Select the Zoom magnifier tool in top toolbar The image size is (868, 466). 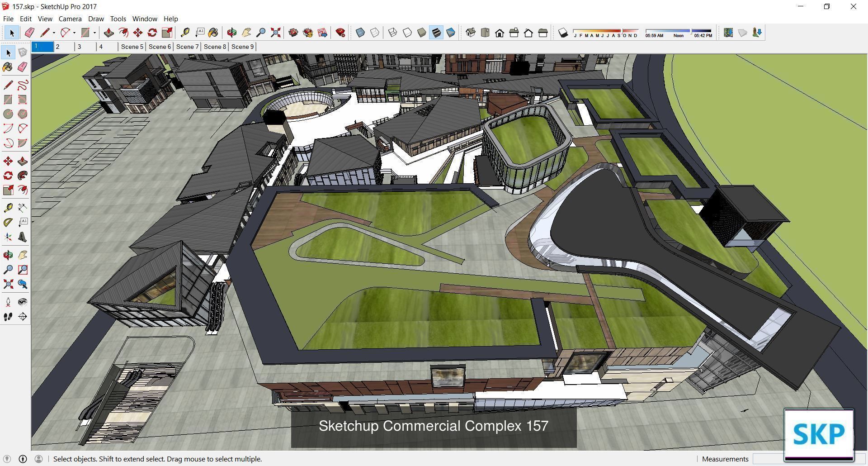(x=261, y=33)
